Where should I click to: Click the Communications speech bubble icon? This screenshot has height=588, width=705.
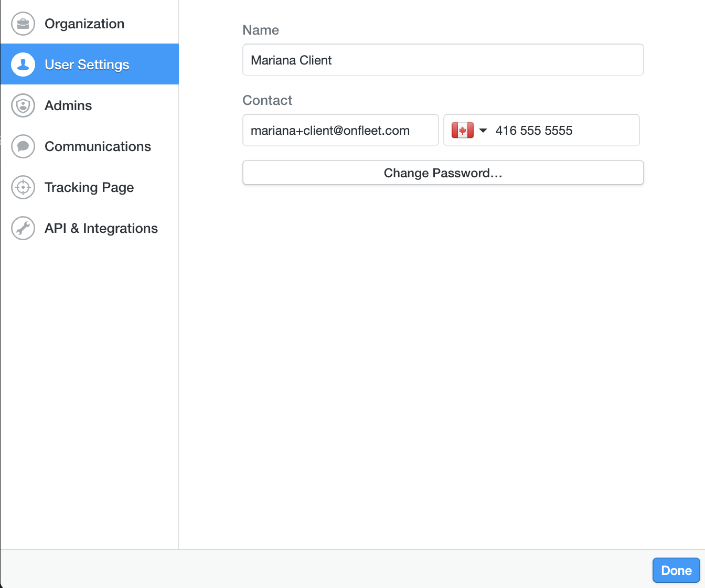pos(23,146)
